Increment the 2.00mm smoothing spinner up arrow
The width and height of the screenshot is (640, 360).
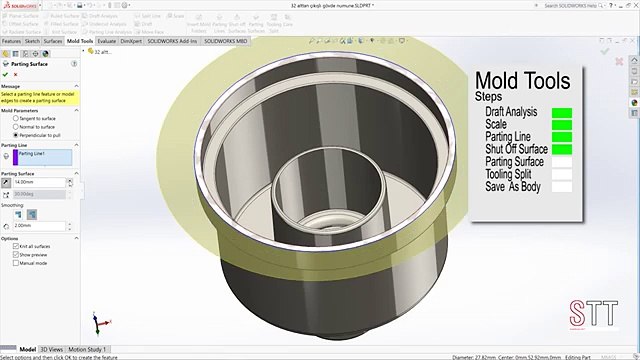coord(70,224)
